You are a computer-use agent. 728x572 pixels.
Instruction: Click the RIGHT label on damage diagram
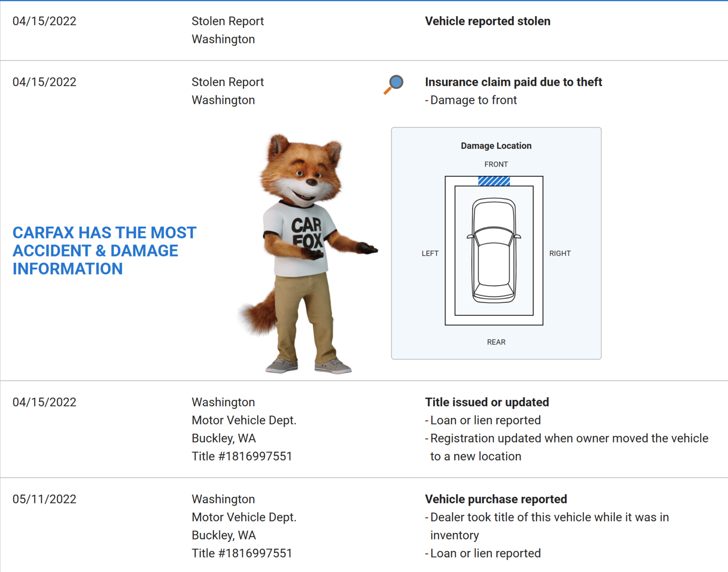coord(560,254)
